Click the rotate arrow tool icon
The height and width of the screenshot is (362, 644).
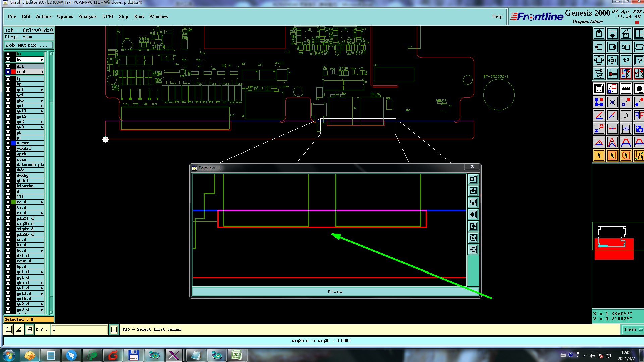[626, 116]
